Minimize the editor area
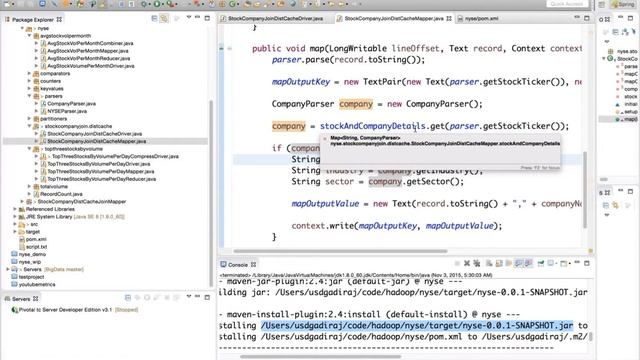 [x=577, y=18]
